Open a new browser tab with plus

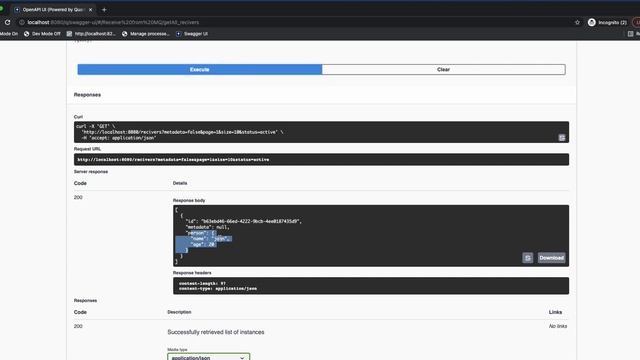pos(104,9)
